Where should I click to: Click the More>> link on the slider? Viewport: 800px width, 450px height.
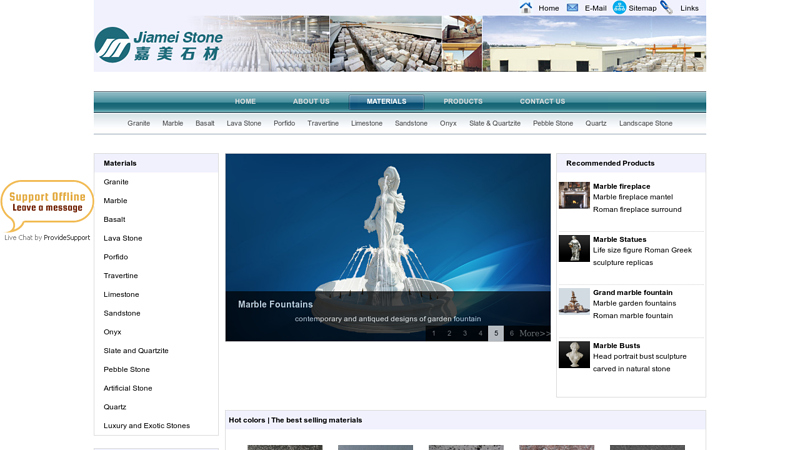[x=535, y=334]
